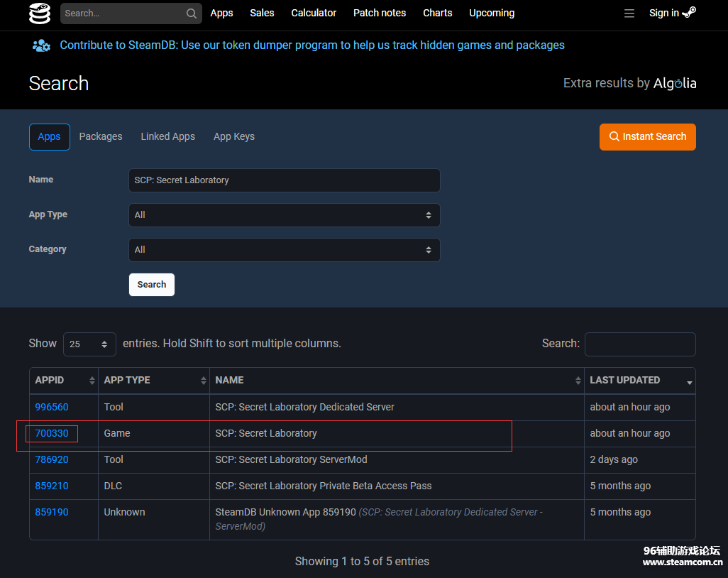
Task: Click the Algolia logo
Action: [675, 84]
